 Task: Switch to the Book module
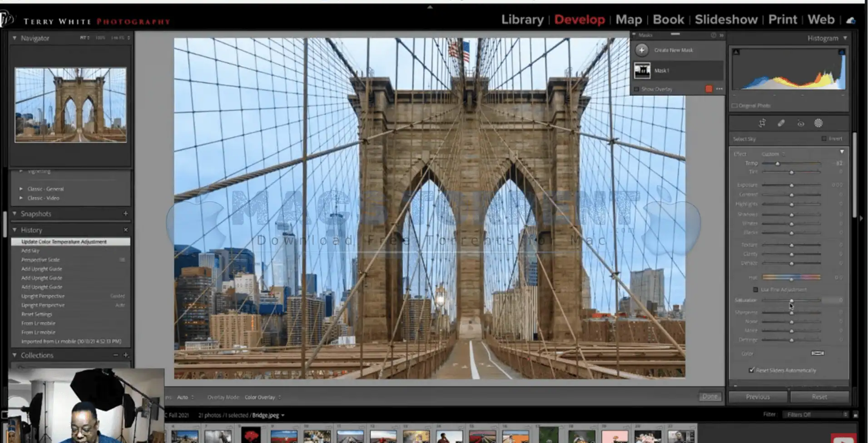(668, 20)
